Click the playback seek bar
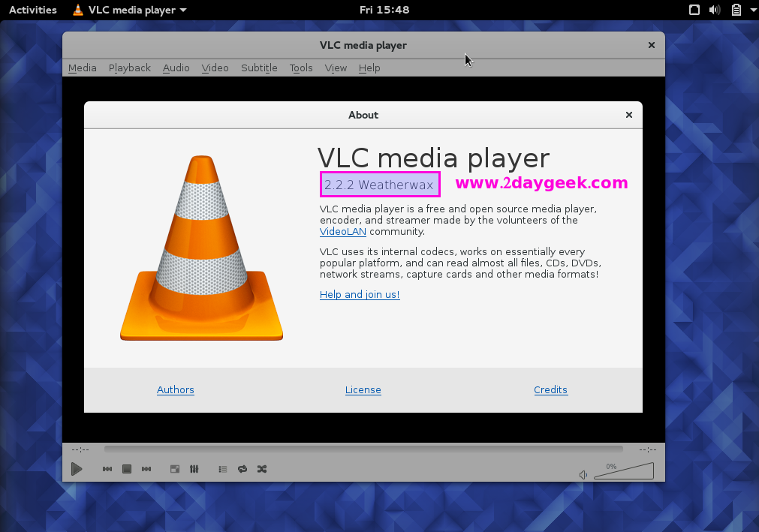Image resolution: width=759 pixels, height=532 pixels. 363,449
